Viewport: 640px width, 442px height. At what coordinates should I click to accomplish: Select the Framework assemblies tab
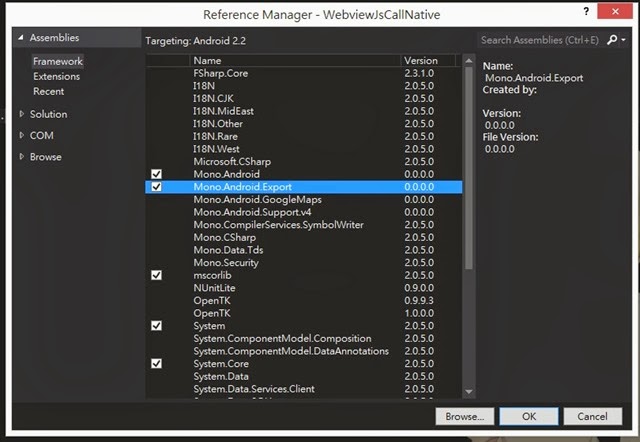coord(58,62)
